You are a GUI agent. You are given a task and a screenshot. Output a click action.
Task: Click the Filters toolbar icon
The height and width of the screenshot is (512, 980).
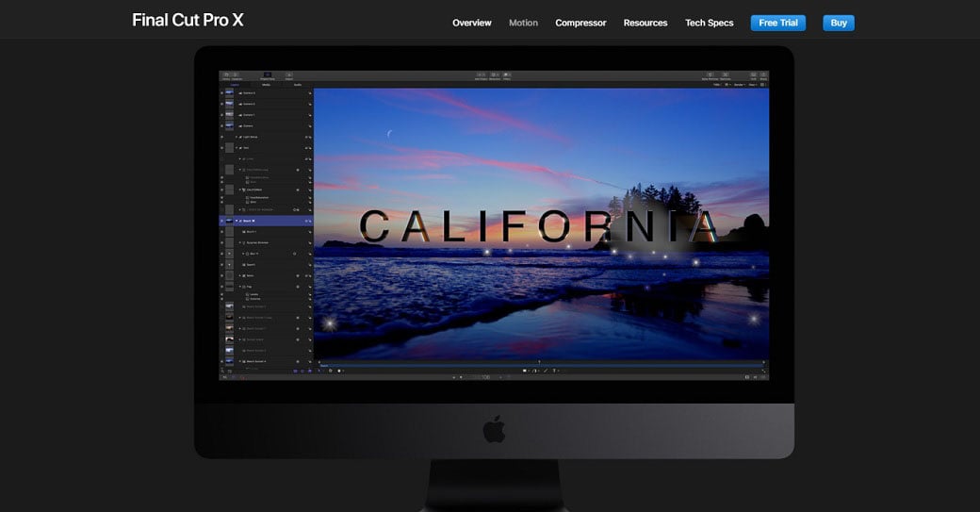[x=507, y=75]
